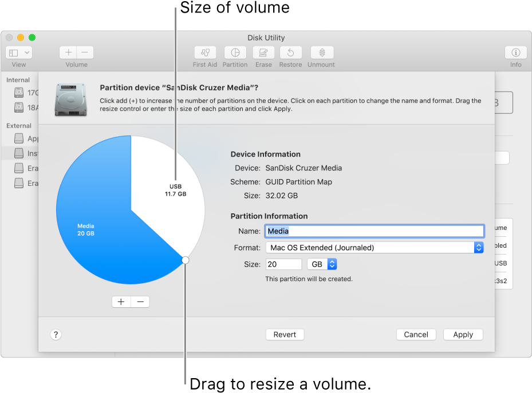Click Revert to undo partition changes
Screen dimensions: 532x393
click(285, 334)
